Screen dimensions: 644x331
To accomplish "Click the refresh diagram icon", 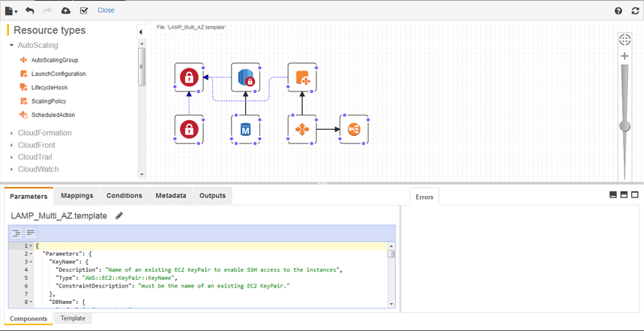I will pyautogui.click(x=635, y=11).
